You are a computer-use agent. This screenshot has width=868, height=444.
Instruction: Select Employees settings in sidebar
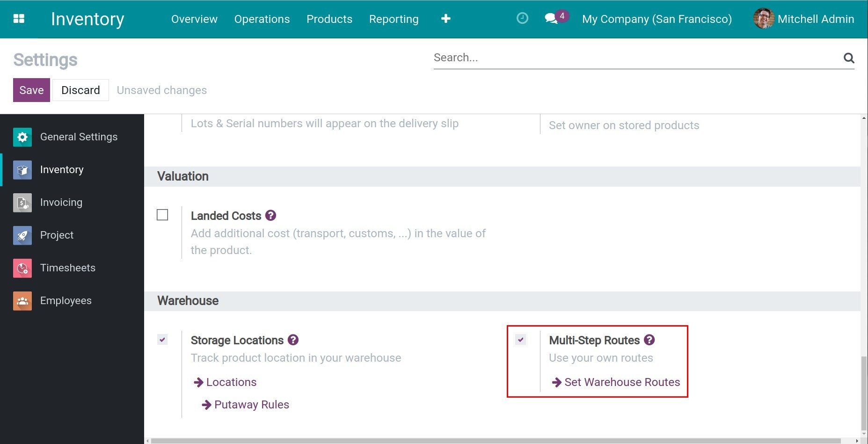pos(72,301)
